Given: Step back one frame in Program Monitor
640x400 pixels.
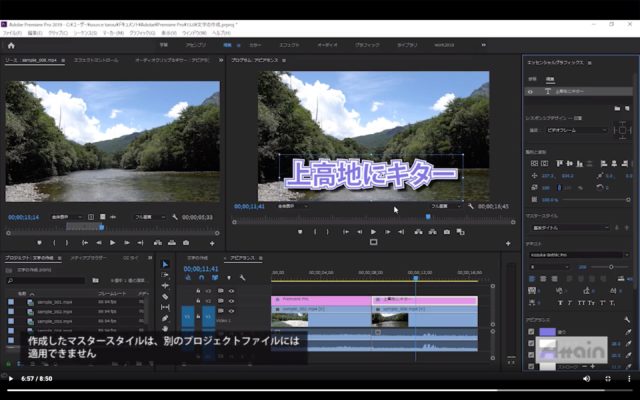Looking at the screenshot, I should (x=359, y=232).
